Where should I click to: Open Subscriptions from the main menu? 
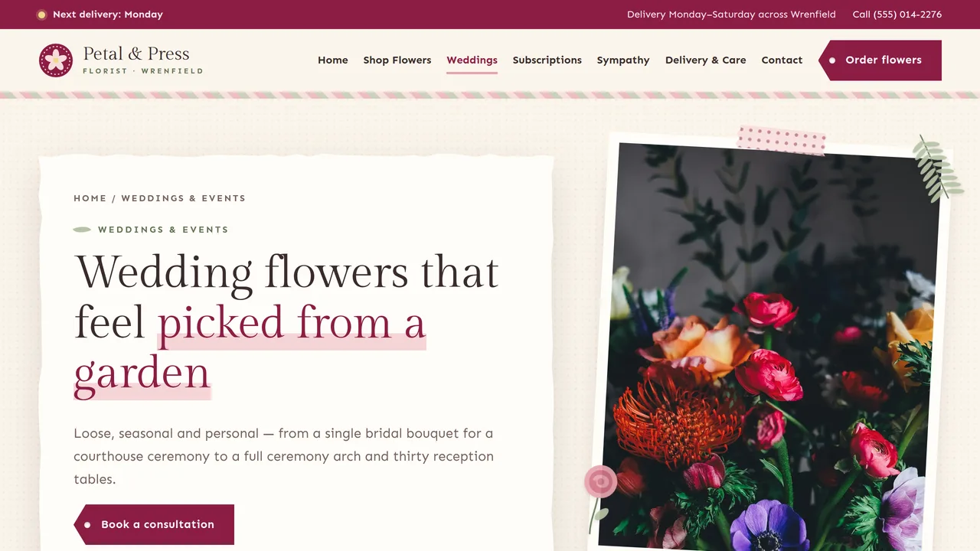tap(547, 60)
